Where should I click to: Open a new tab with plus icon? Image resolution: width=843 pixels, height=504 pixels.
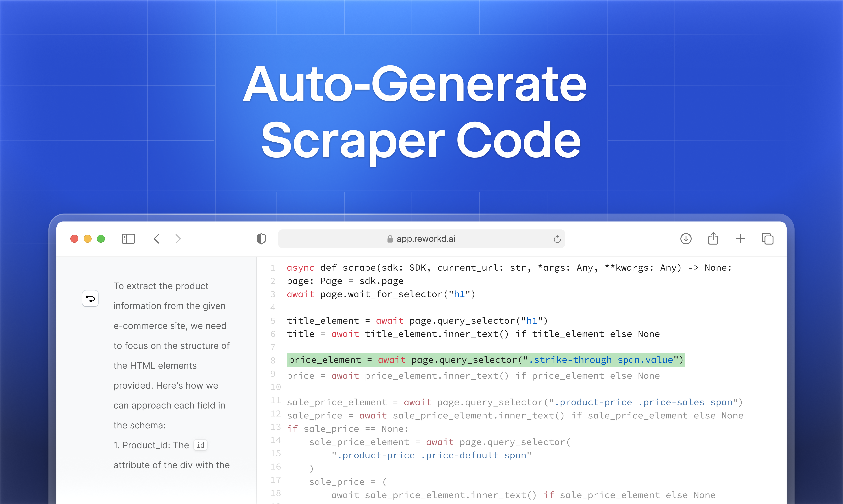pyautogui.click(x=740, y=239)
